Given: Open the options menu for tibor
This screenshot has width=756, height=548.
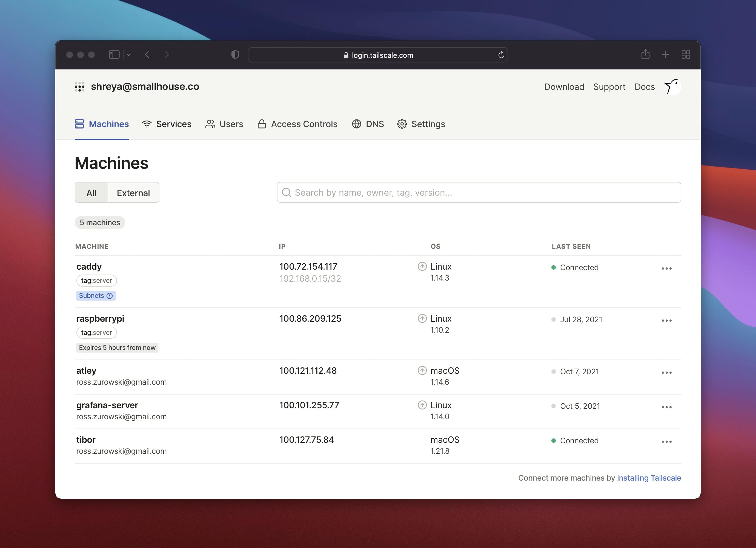Looking at the screenshot, I should (667, 441).
